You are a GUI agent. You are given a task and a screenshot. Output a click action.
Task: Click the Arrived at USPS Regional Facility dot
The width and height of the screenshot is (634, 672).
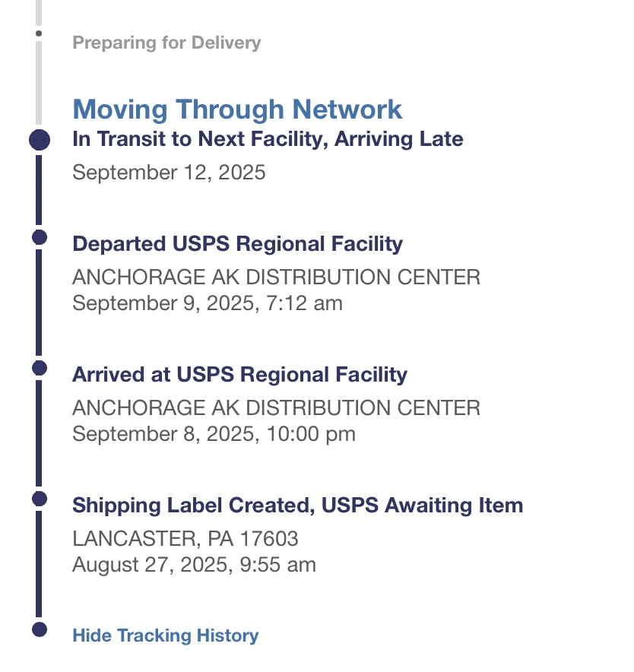(40, 368)
